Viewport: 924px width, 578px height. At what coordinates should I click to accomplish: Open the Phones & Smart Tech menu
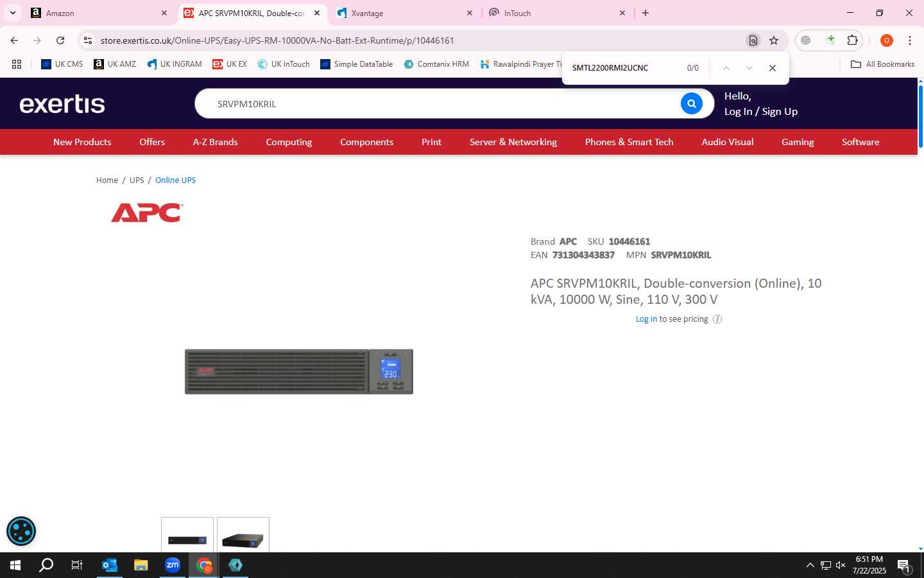[629, 142]
